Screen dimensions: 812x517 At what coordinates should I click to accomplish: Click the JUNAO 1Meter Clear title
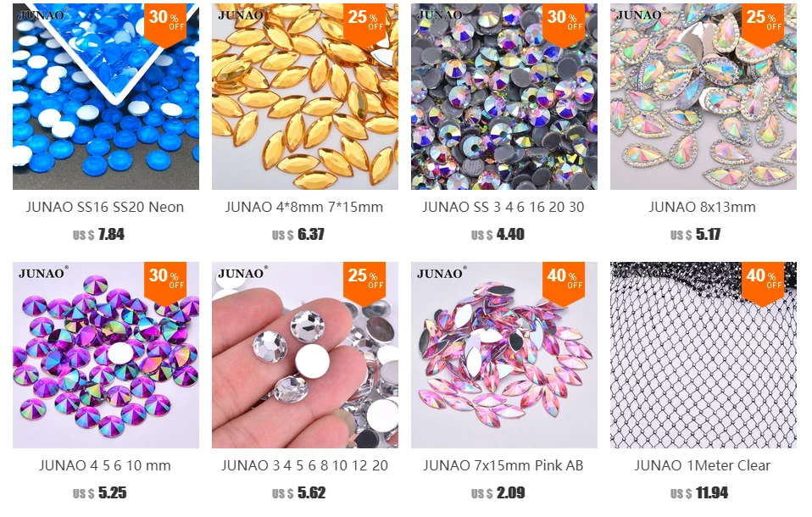pos(702,465)
